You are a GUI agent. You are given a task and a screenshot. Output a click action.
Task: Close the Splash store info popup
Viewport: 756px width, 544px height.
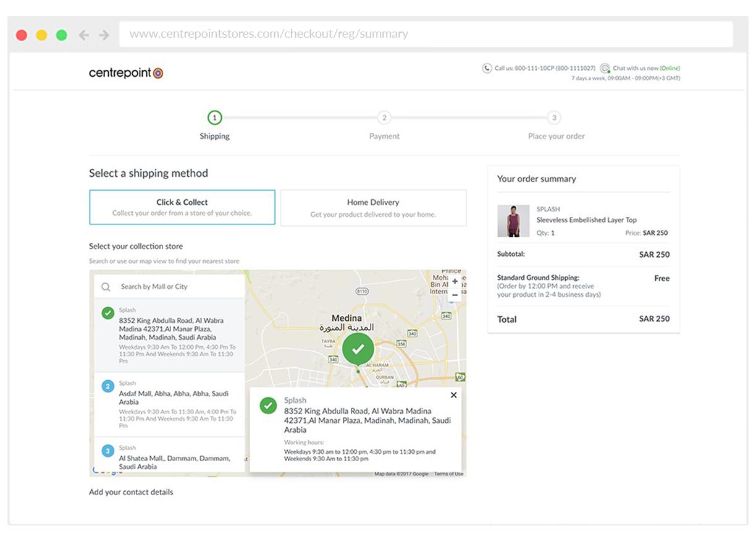[x=453, y=395]
